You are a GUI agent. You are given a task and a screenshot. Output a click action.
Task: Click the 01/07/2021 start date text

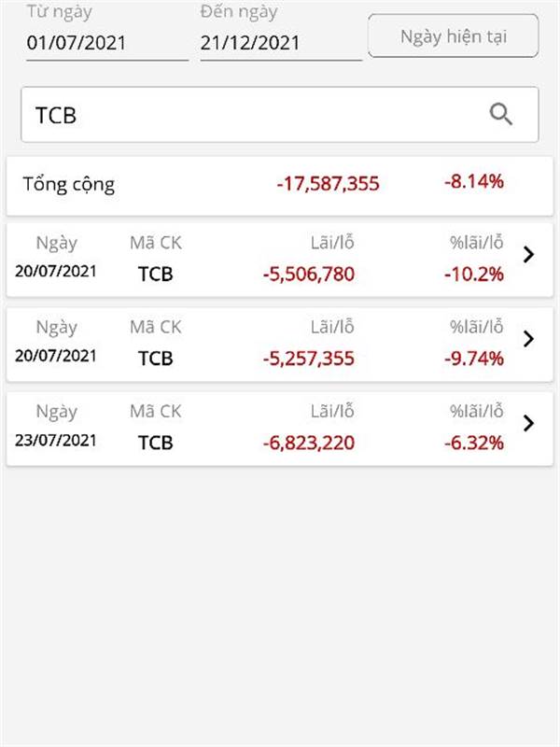click(77, 43)
